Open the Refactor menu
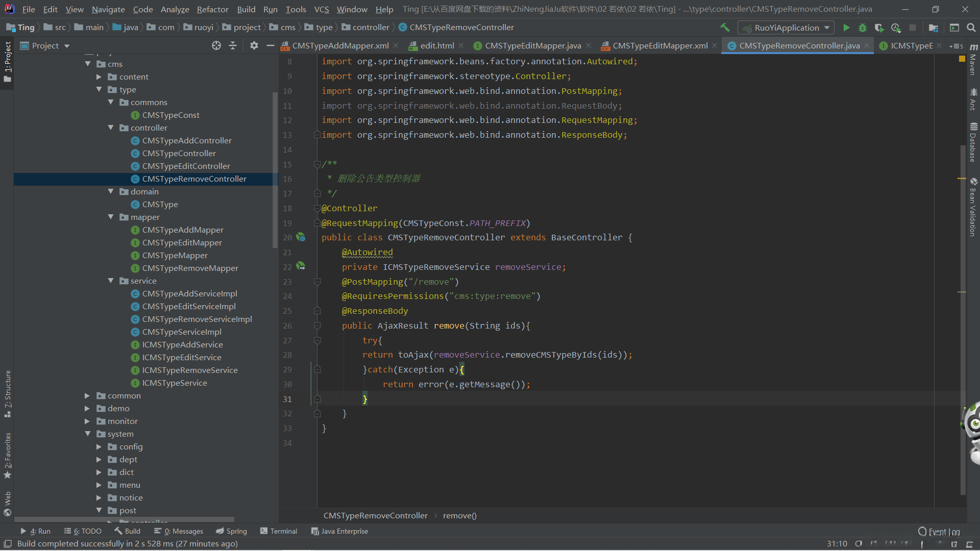Viewport: 980px width, 551px height. [x=212, y=9]
